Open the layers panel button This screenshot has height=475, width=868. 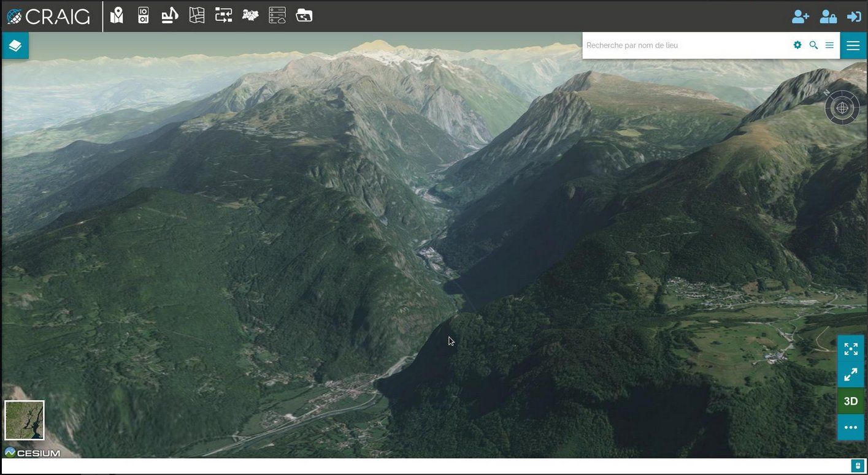click(15, 45)
